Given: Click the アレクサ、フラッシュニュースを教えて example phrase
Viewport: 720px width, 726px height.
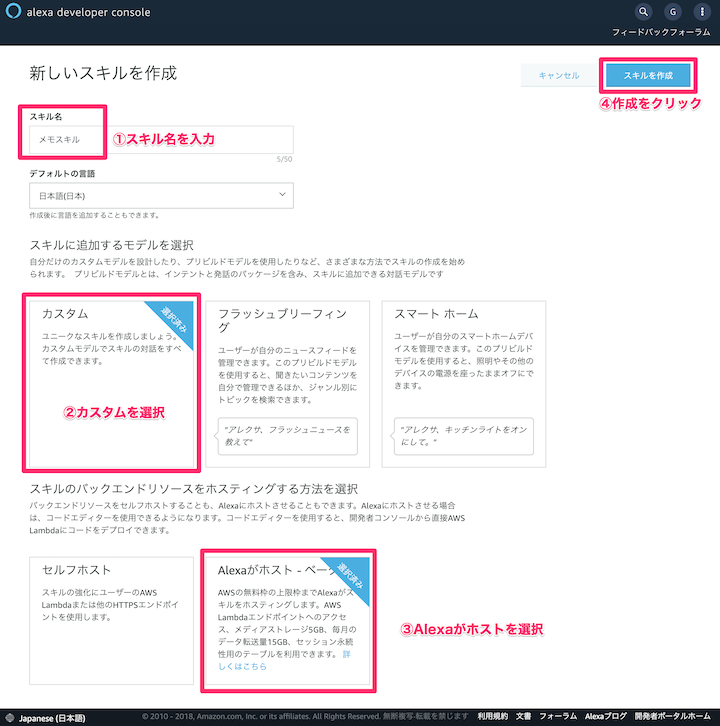Looking at the screenshot, I should [287, 436].
